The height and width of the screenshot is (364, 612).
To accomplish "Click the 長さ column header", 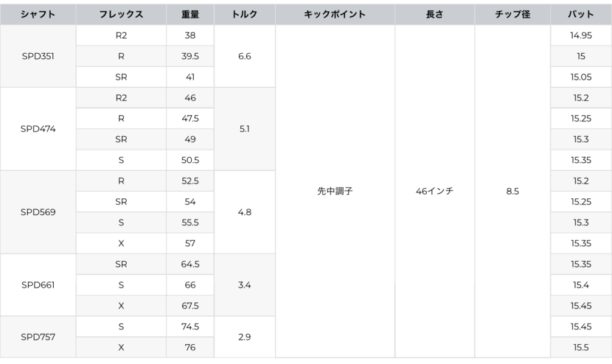I will [434, 14].
